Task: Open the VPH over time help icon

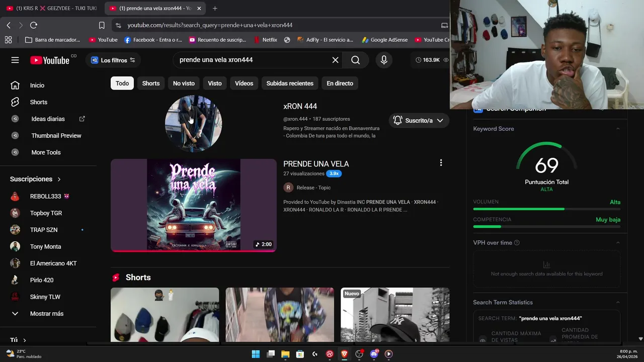Action: [517, 243]
